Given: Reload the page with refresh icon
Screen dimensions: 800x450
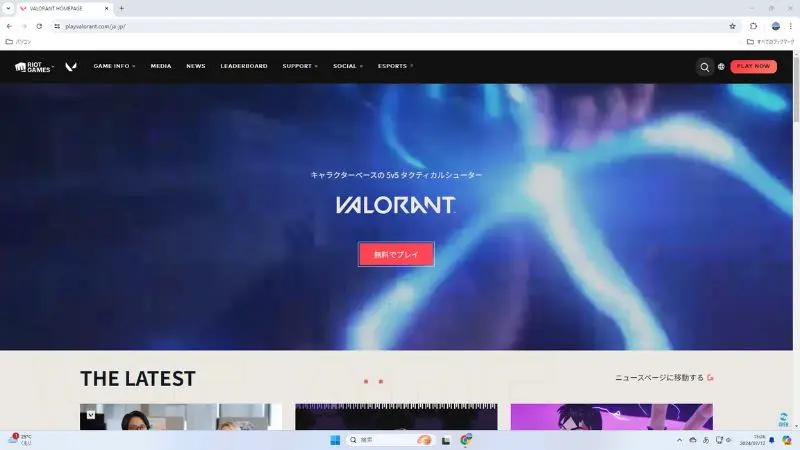Looking at the screenshot, I should pyautogui.click(x=39, y=26).
